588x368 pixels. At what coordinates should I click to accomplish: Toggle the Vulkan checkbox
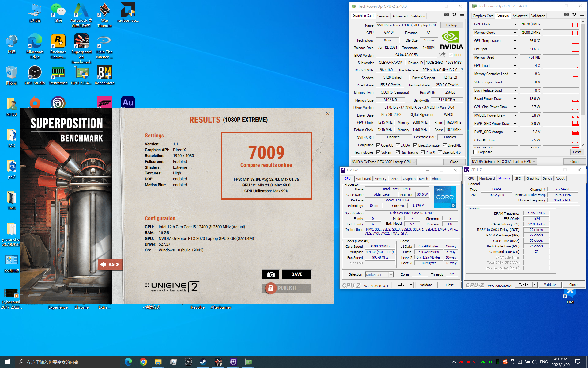(379, 152)
